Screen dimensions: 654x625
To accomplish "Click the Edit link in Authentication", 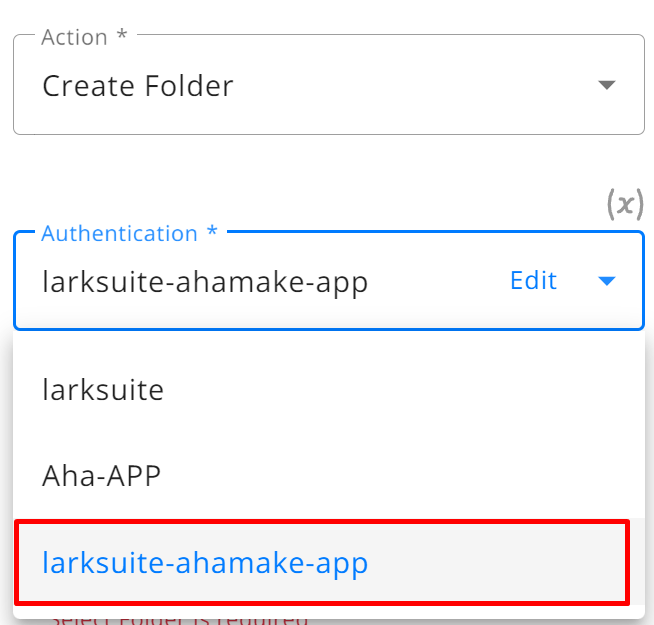I will (533, 280).
